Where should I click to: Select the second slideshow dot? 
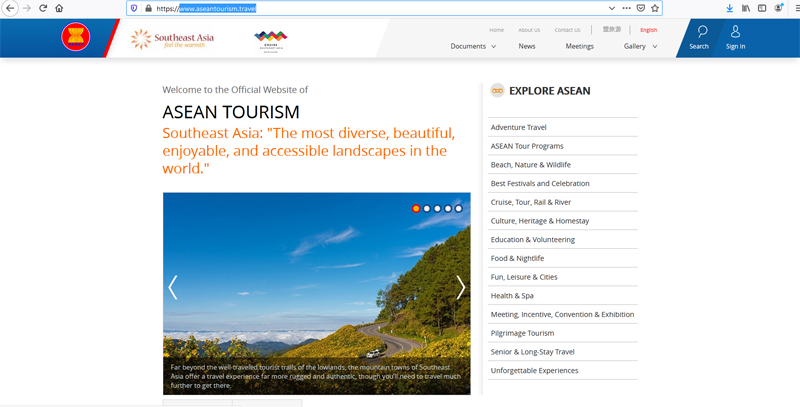(x=427, y=208)
